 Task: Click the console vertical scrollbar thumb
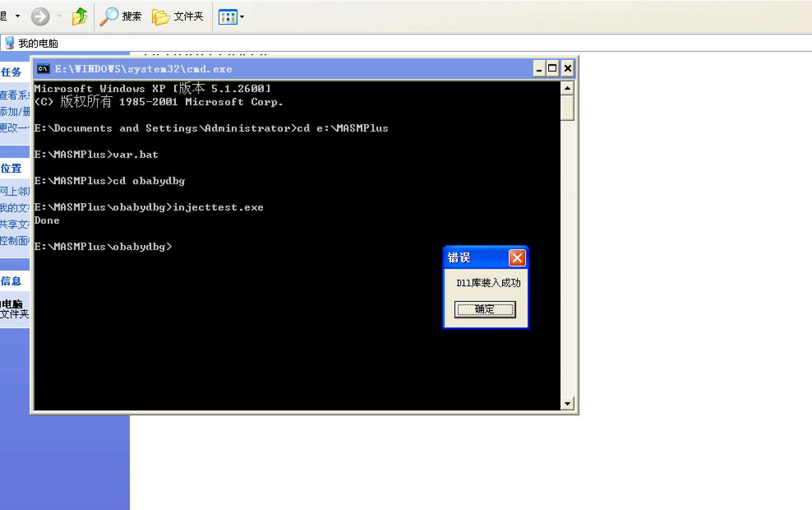tap(567, 107)
